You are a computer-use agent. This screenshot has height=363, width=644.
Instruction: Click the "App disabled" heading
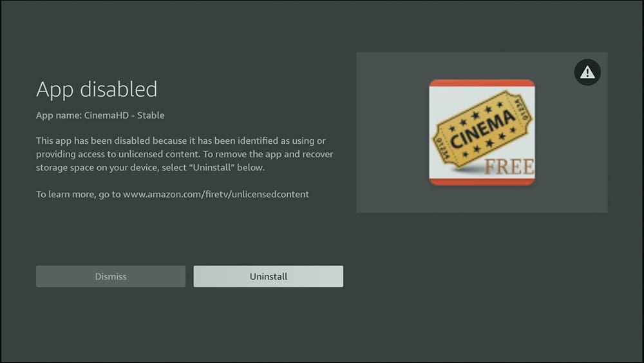97,89
